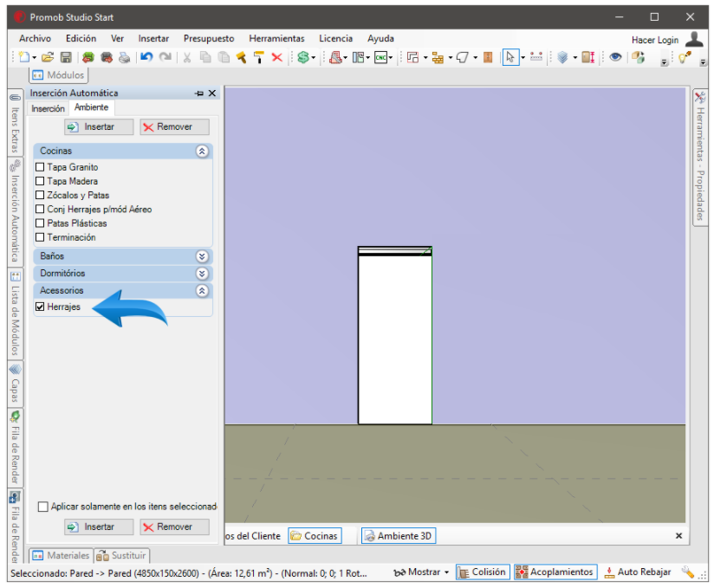This screenshot has width=714, height=588.
Task: Collapse the Acessorios section
Action: pos(202,291)
